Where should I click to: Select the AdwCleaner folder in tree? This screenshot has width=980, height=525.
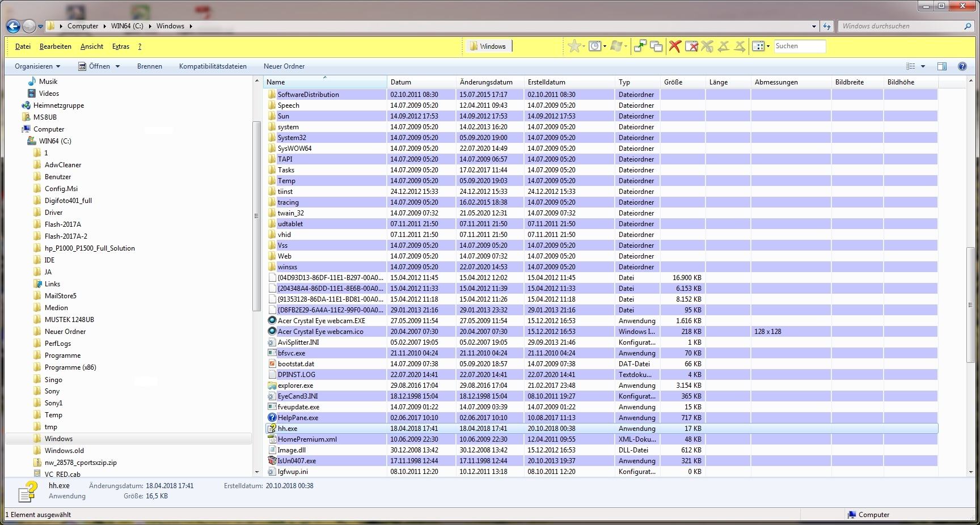point(63,165)
